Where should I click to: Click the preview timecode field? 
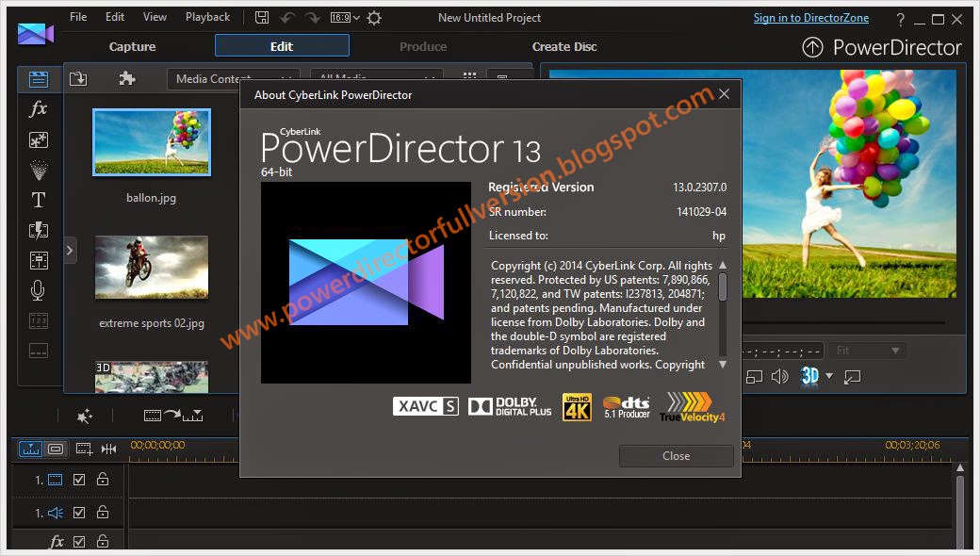pyautogui.click(x=782, y=352)
